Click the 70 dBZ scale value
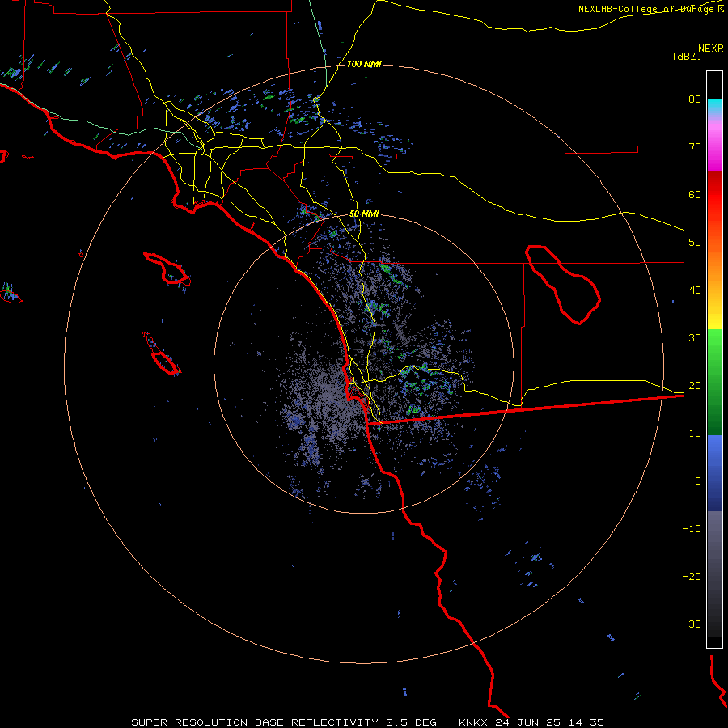 point(695,147)
